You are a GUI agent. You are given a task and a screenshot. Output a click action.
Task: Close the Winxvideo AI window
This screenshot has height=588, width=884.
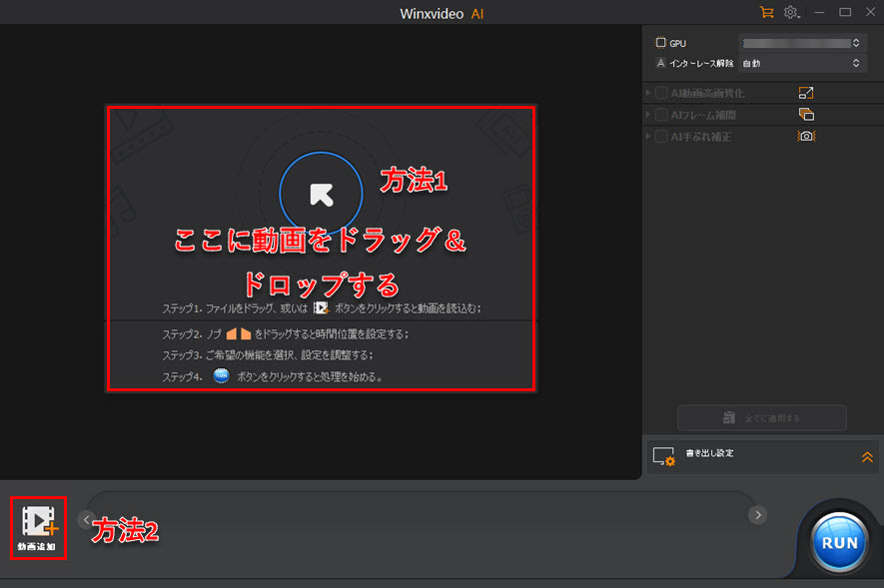pos(870,12)
